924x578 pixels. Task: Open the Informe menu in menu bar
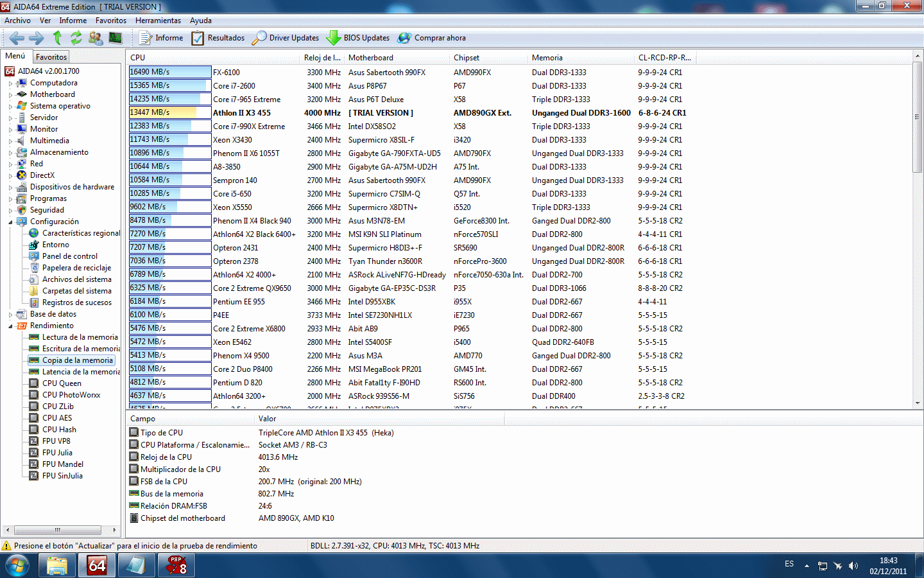click(73, 21)
